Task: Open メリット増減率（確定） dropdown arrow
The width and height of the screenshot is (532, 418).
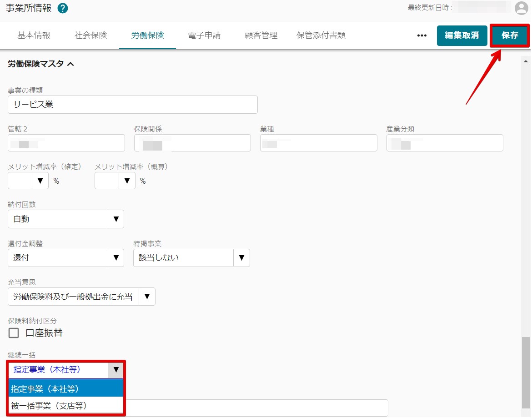Action: 40,181
